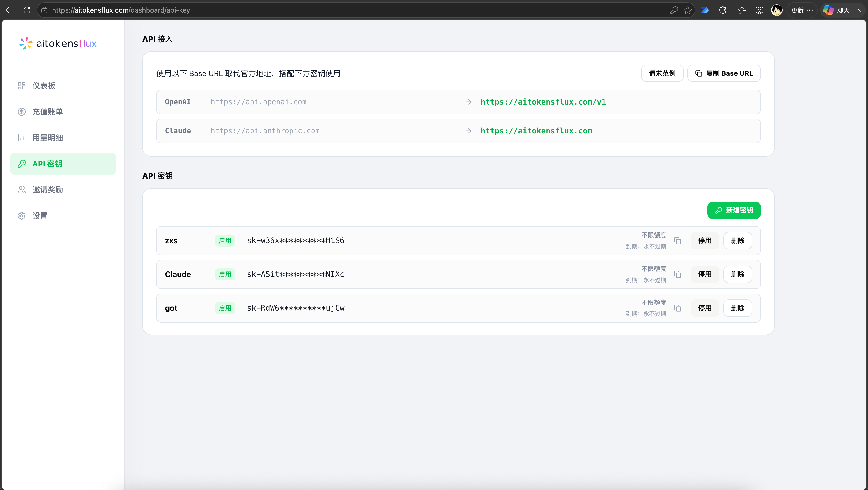Click the 启用 badge on zxs row
Viewport: 868px width, 490px height.
pos(225,241)
